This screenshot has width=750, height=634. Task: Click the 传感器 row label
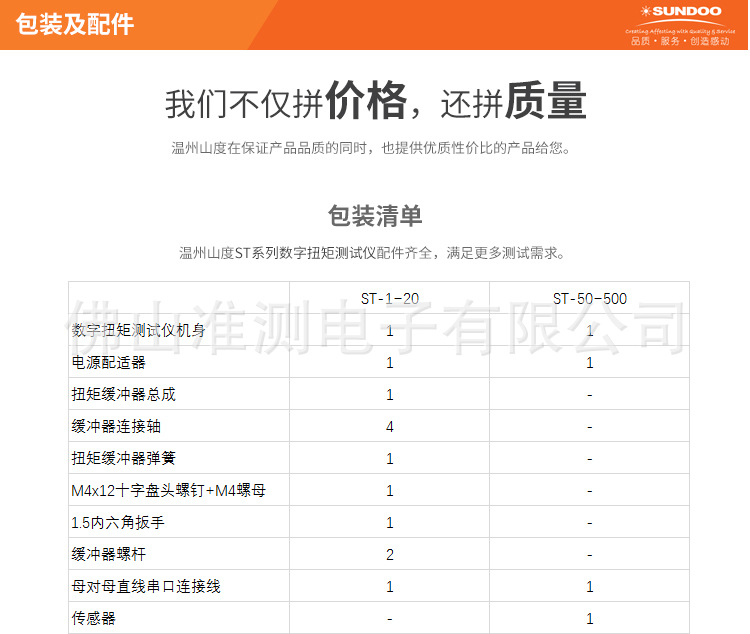point(93,618)
